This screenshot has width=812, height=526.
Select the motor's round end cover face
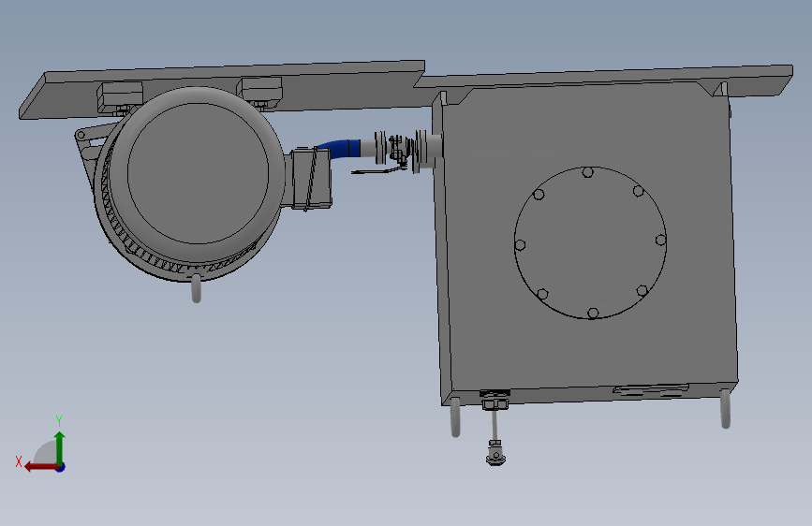[x=198, y=173]
